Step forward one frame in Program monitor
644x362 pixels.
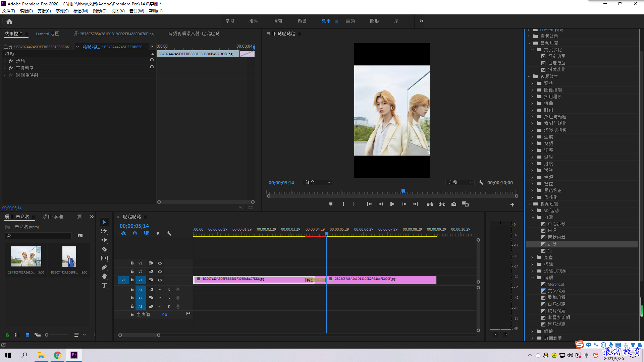405,204
